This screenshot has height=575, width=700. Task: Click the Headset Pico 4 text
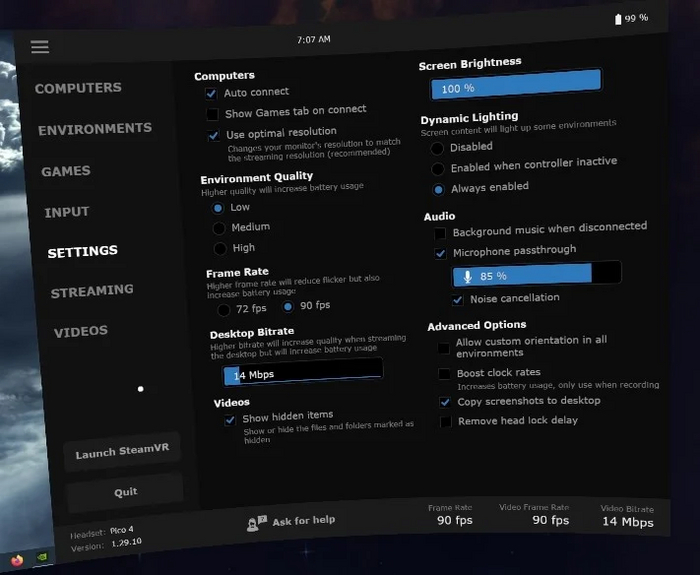click(102, 532)
